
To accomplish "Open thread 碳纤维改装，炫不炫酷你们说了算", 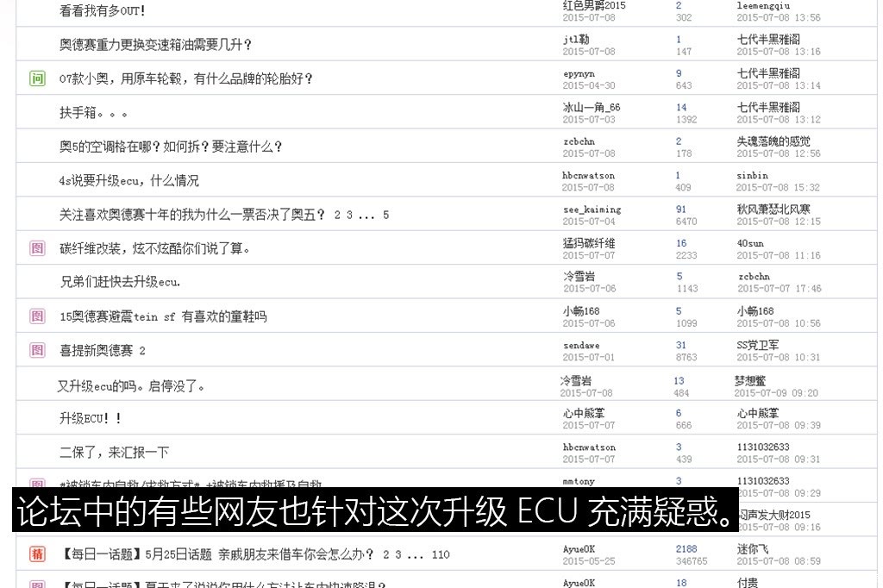I will (x=155, y=248).
